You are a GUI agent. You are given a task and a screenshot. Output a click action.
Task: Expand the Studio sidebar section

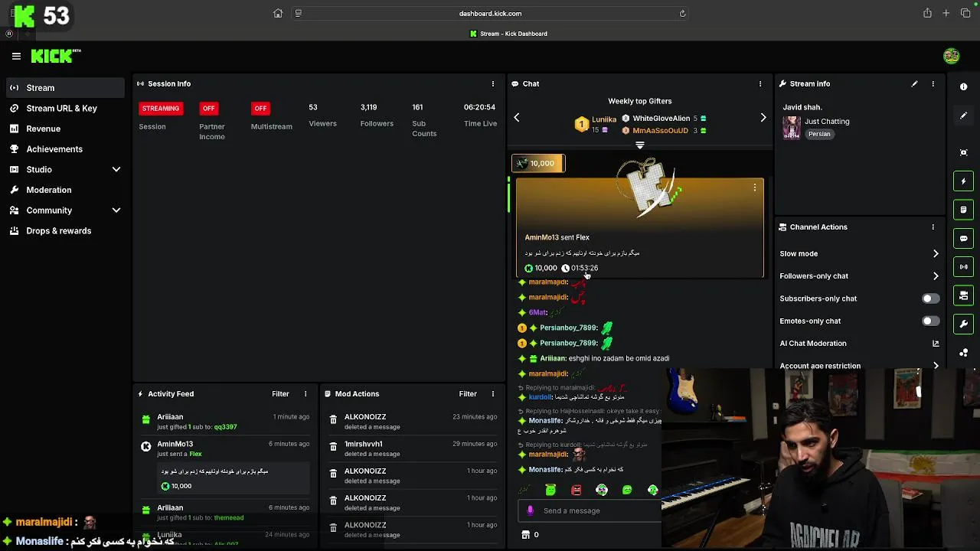click(x=116, y=169)
